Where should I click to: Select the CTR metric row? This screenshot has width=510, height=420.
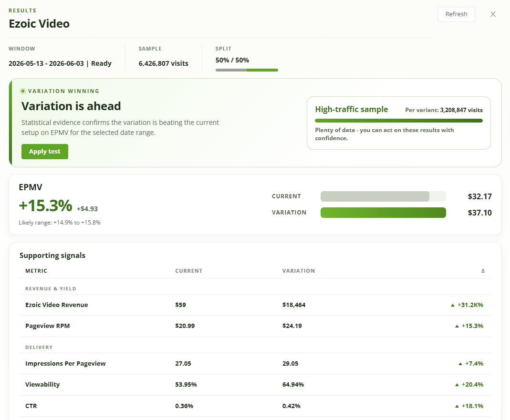pyautogui.click(x=255, y=406)
